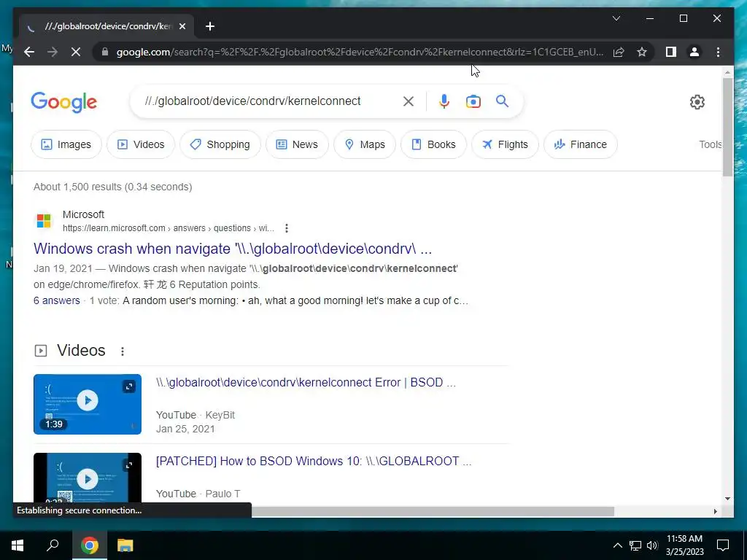Open Windows taskbar search
The height and width of the screenshot is (560, 747).
53,545
